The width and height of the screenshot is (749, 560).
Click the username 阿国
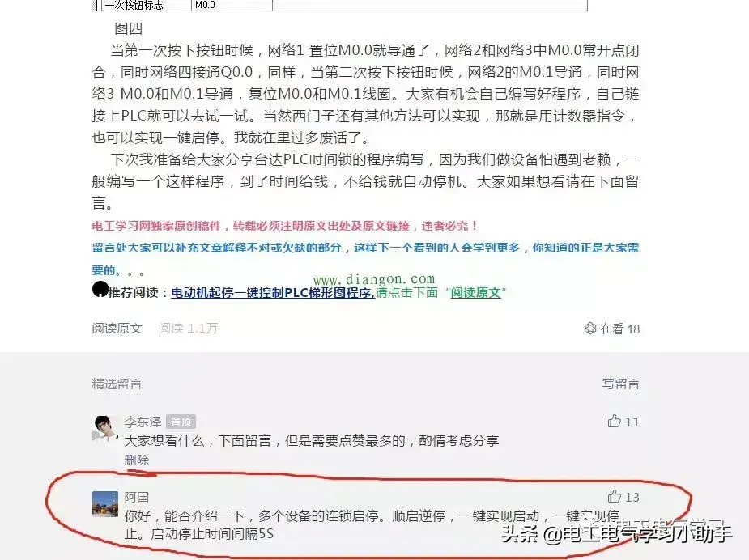pyautogui.click(x=137, y=497)
